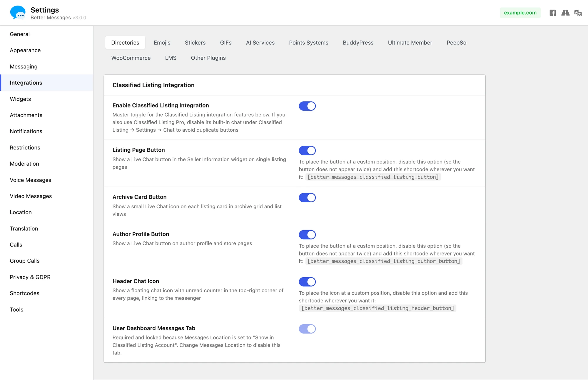Open the Messaging settings section
Screen dimensions: 588x380
(x=46, y=66)
